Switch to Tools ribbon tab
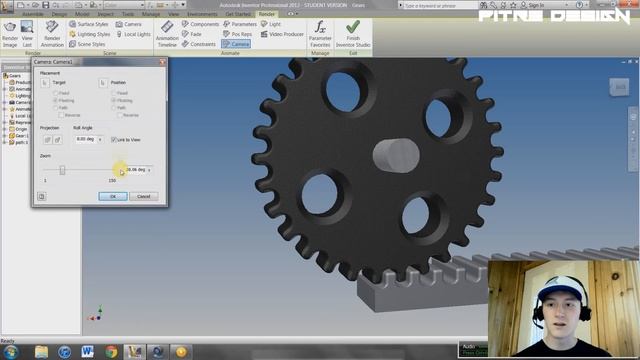640x360 pixels. [x=128, y=14]
